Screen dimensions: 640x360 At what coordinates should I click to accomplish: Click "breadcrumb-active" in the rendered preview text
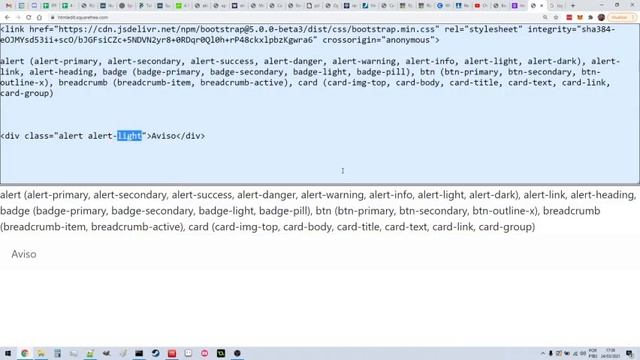click(137, 227)
